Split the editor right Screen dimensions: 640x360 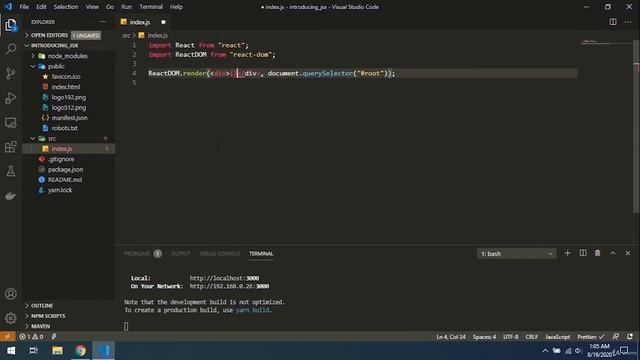pyautogui.click(x=613, y=22)
